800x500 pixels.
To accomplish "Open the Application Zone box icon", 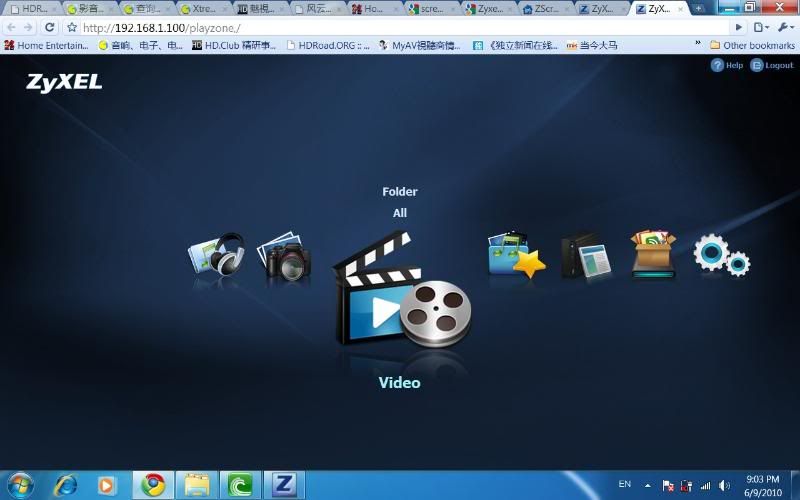I will click(654, 255).
